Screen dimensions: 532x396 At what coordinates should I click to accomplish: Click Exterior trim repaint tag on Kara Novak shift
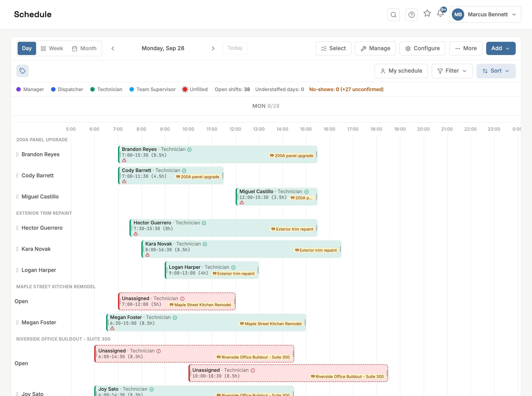pyautogui.click(x=316, y=250)
